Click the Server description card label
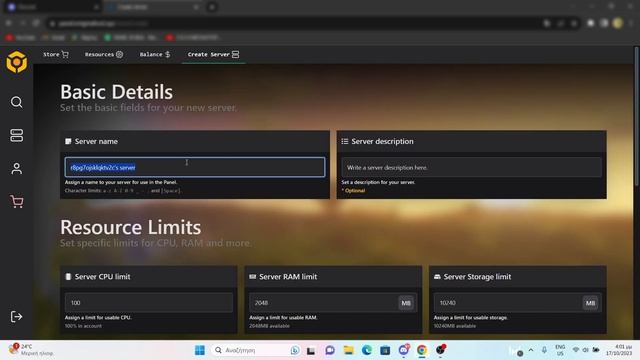The image size is (640, 360). (382, 141)
